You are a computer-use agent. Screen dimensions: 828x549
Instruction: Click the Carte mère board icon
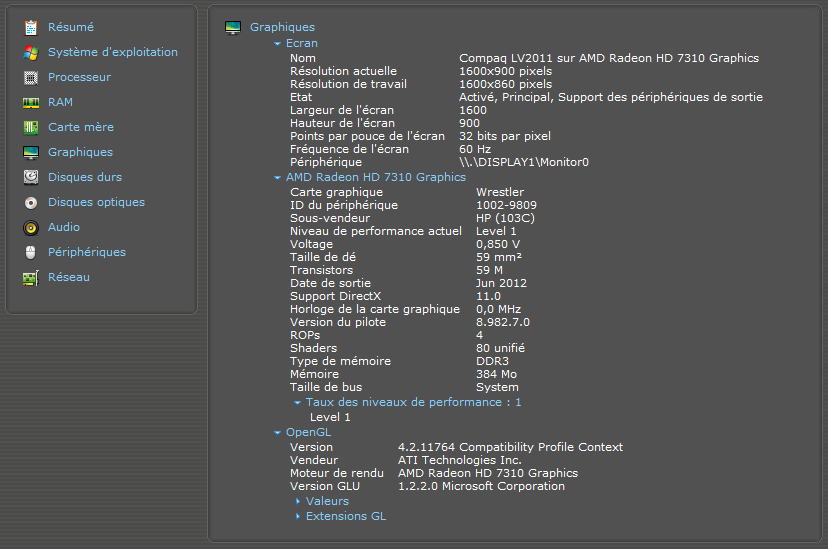coord(31,127)
